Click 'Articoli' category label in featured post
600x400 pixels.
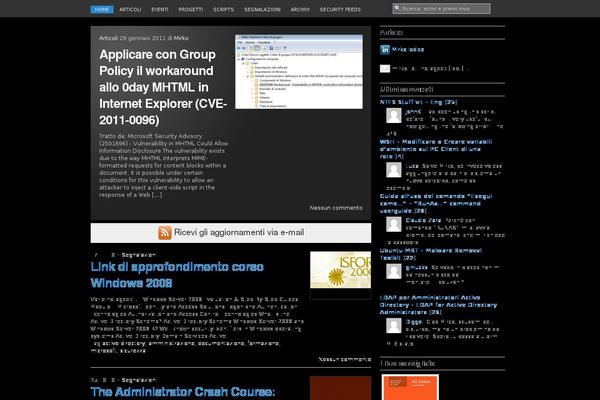coord(108,38)
